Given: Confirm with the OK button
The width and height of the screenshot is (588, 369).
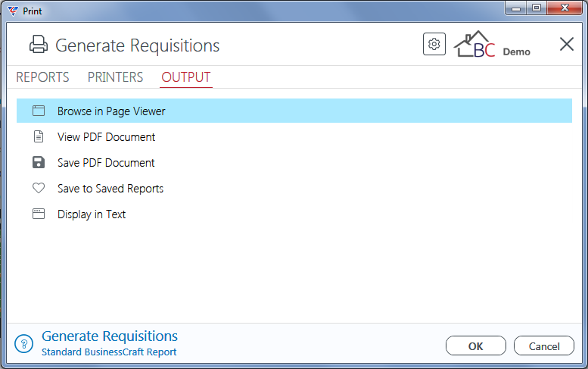Looking at the screenshot, I should [x=476, y=346].
